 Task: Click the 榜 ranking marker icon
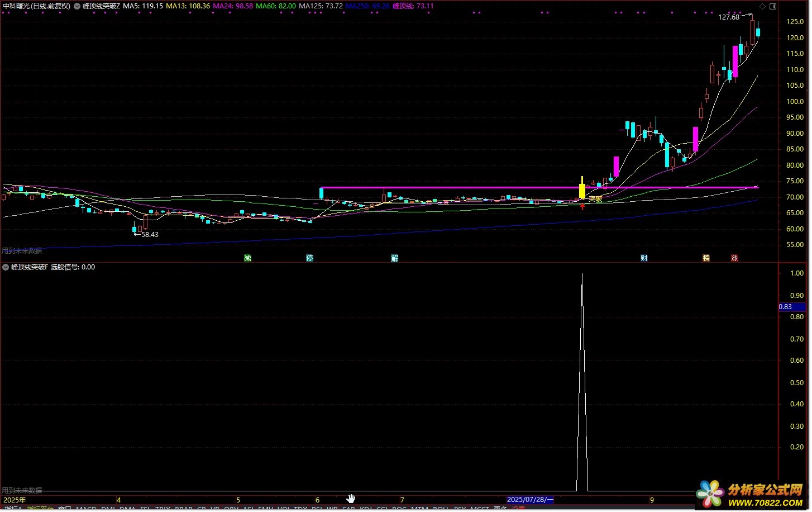706,258
